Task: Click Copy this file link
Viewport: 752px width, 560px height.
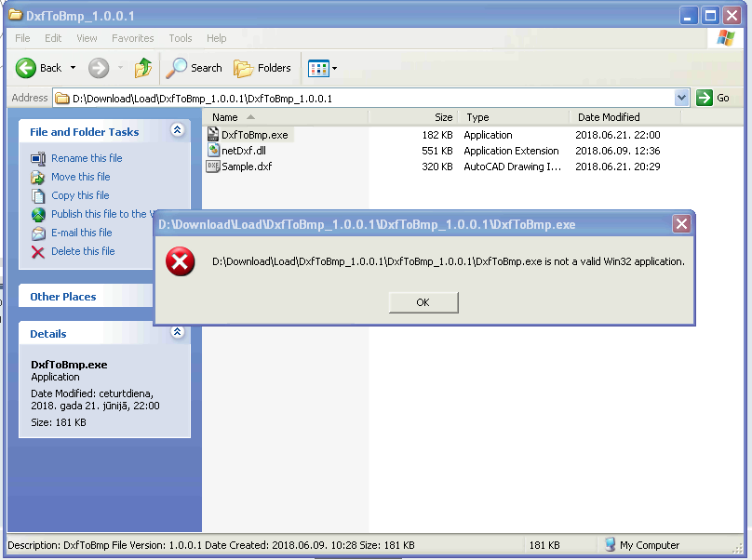Action: point(80,195)
